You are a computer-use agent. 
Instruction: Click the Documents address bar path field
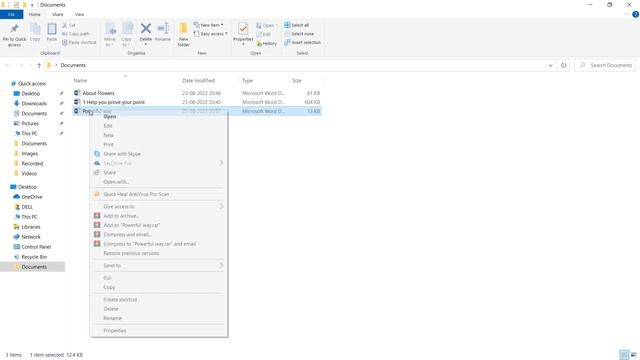click(300, 65)
